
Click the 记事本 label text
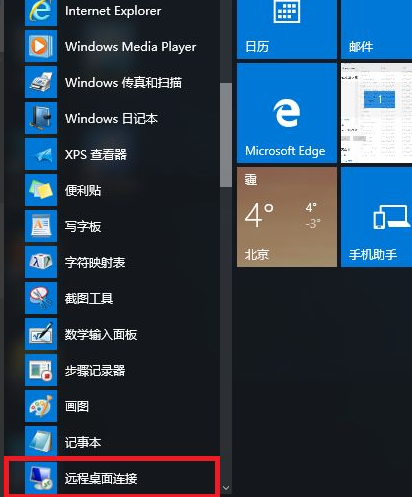point(83,442)
